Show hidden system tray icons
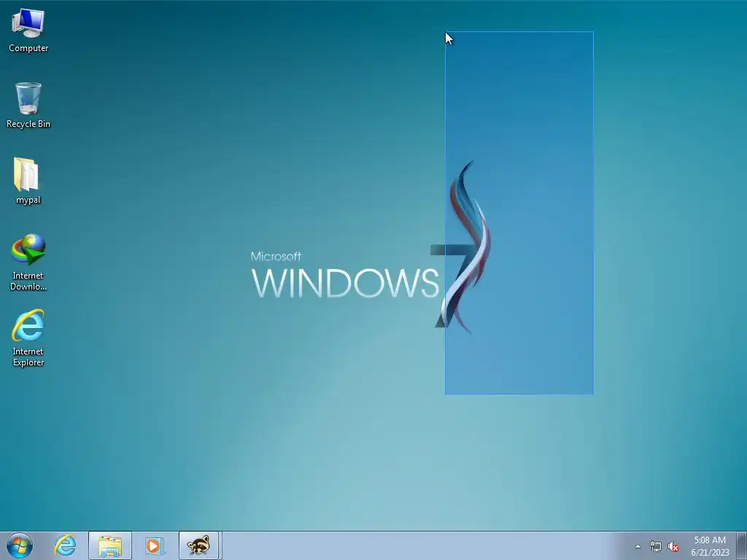 coord(638,547)
